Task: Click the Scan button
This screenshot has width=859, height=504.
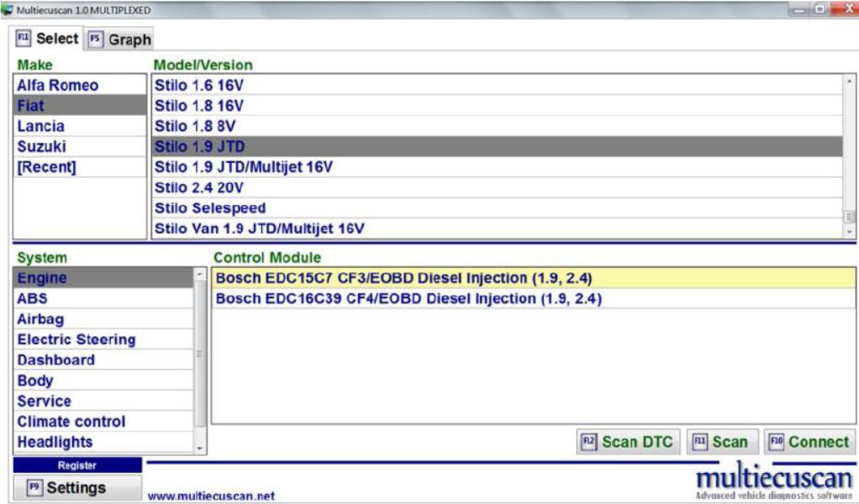Action: click(x=722, y=442)
